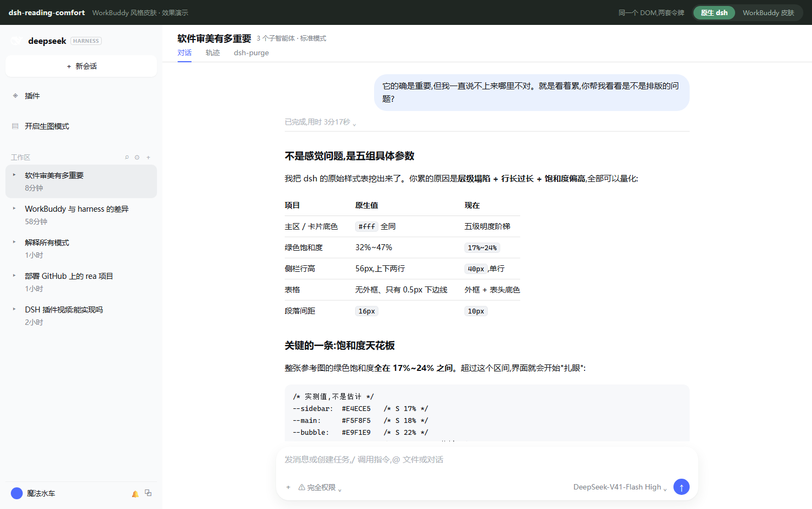Send the message with the arrow button
The height and width of the screenshot is (509, 812).
682,487
